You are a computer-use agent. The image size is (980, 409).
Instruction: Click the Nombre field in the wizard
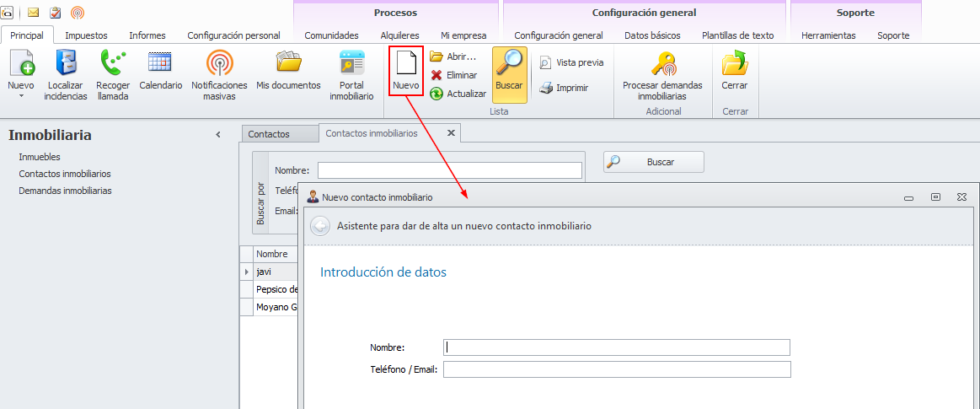point(617,347)
